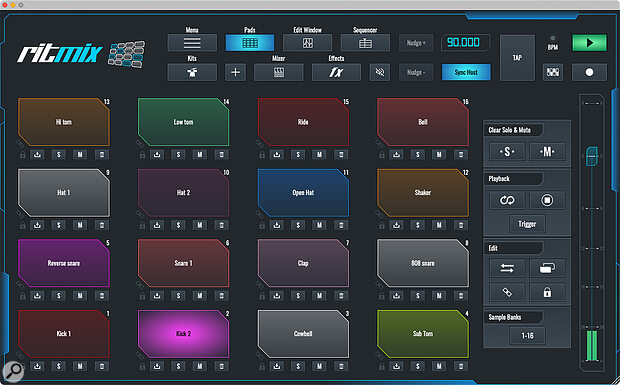The height and width of the screenshot is (385, 620).
Task: Mute the Hat 1 pad
Action: (x=80, y=225)
